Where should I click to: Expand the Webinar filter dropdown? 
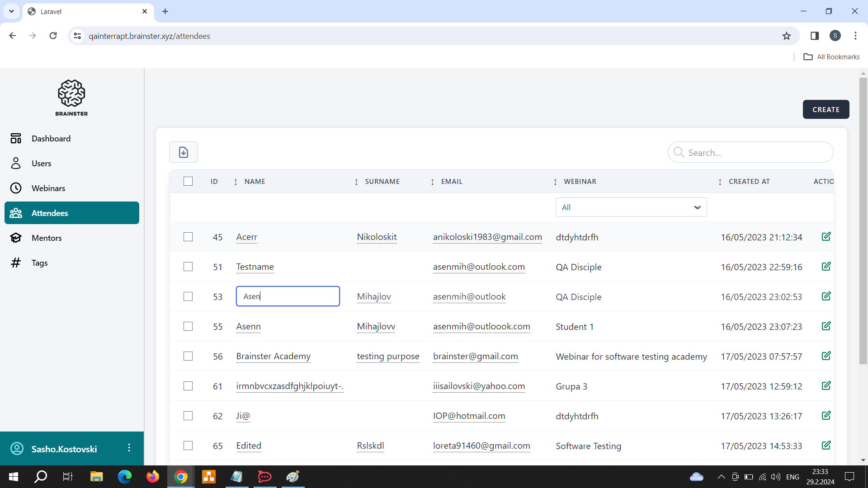[631, 207]
